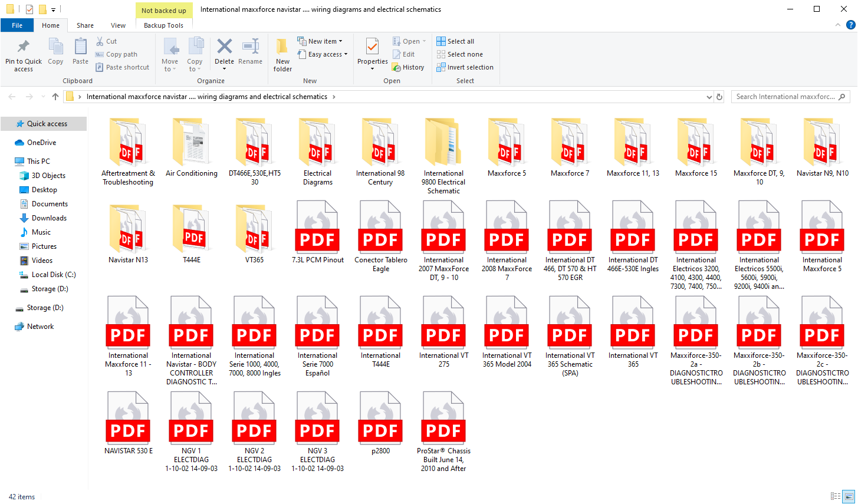858x504 pixels.
Task: Select International 9800 Electrical Schematic folder
Action: [444, 156]
